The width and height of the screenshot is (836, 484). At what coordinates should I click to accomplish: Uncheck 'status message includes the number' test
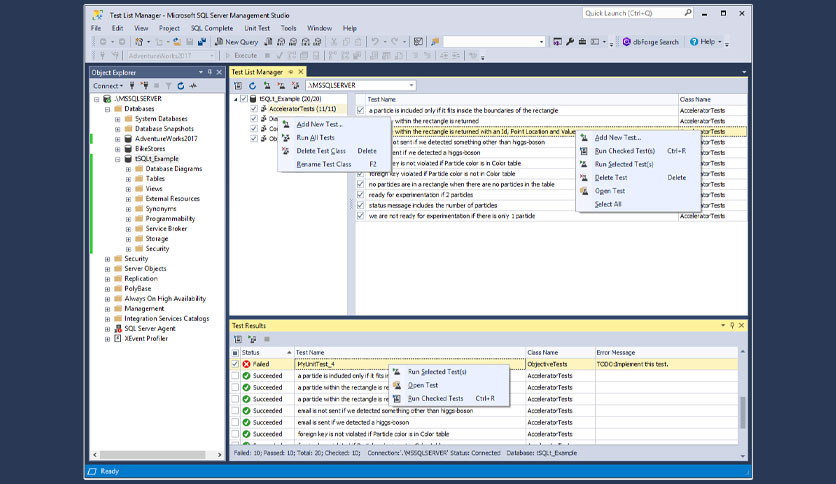coord(360,205)
